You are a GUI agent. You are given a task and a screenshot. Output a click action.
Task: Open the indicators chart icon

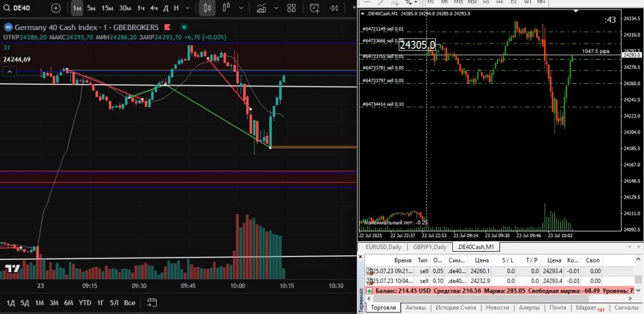click(261, 8)
